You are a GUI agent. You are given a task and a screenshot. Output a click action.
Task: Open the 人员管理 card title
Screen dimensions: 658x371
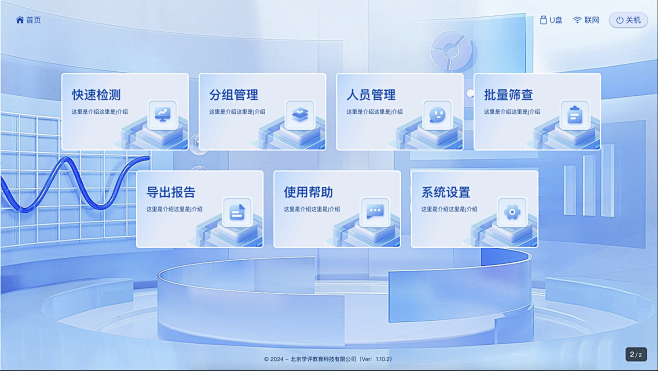pyautogui.click(x=371, y=95)
